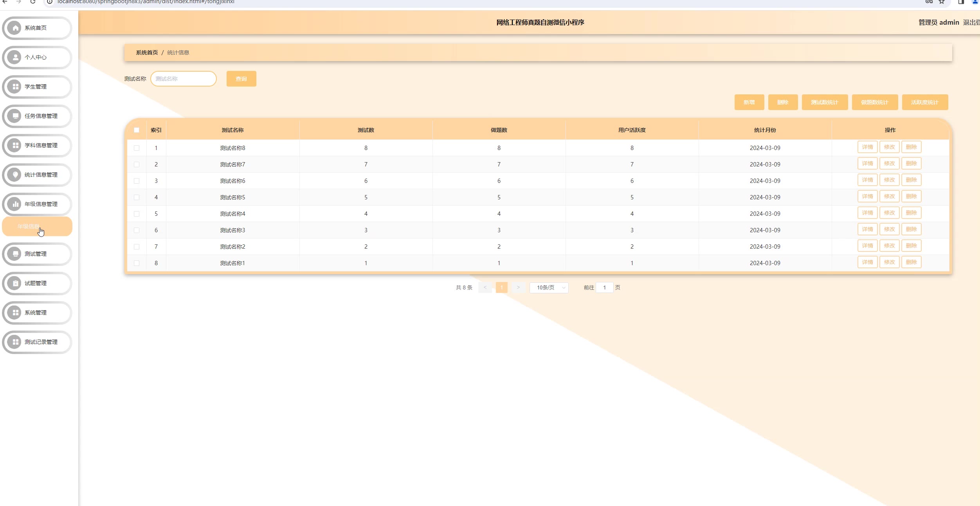Click the person icon for 个人中心
This screenshot has height=506, width=980.
(x=15, y=58)
